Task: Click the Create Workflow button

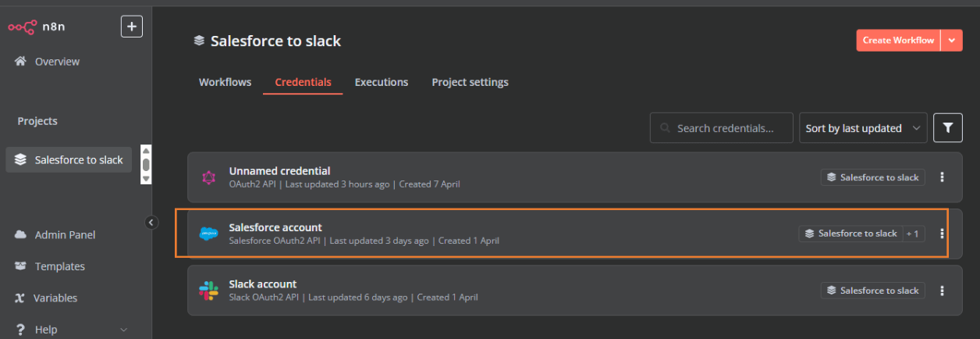Action: (897, 41)
